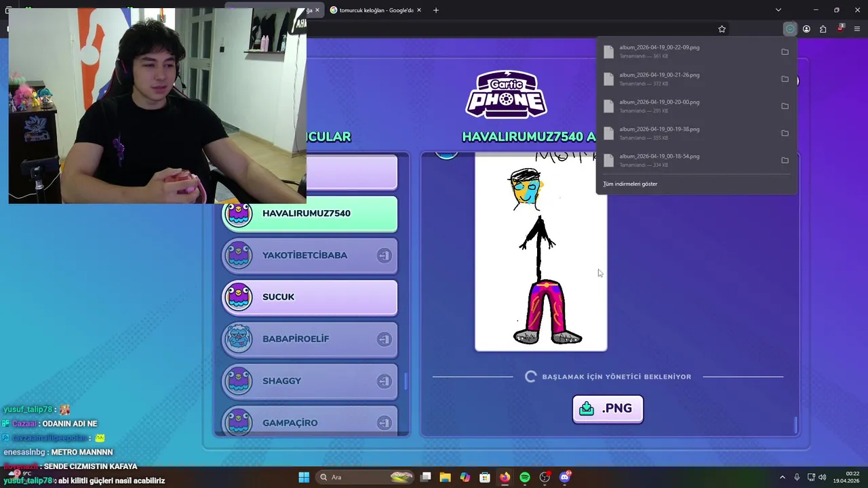Close the tomurcuk keloğlan tab
868x488 pixels.
[x=419, y=10]
